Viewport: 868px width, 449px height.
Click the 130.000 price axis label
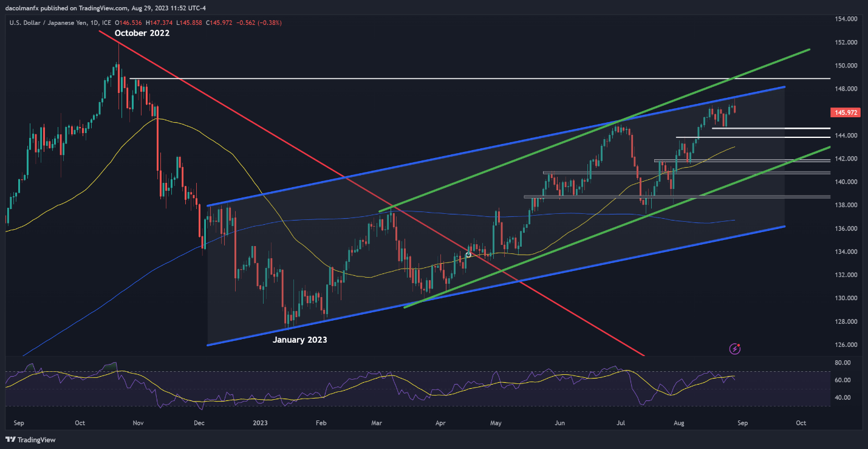coord(846,298)
